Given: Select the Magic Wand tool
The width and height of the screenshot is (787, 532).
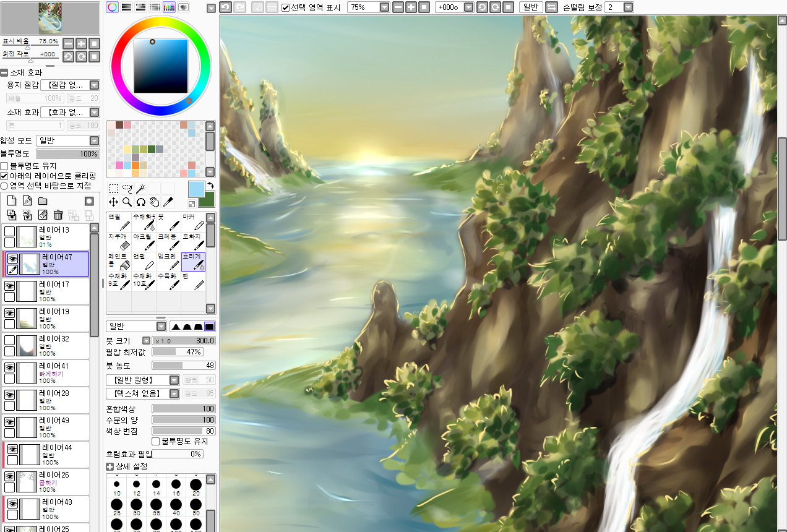Looking at the screenshot, I should click(x=140, y=189).
